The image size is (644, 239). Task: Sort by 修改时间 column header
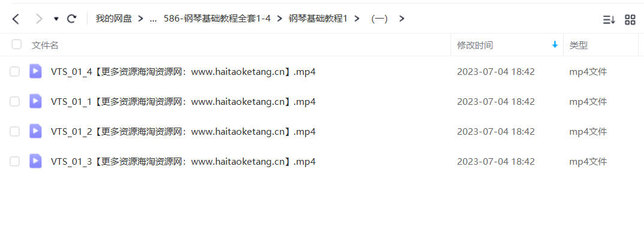click(x=475, y=45)
